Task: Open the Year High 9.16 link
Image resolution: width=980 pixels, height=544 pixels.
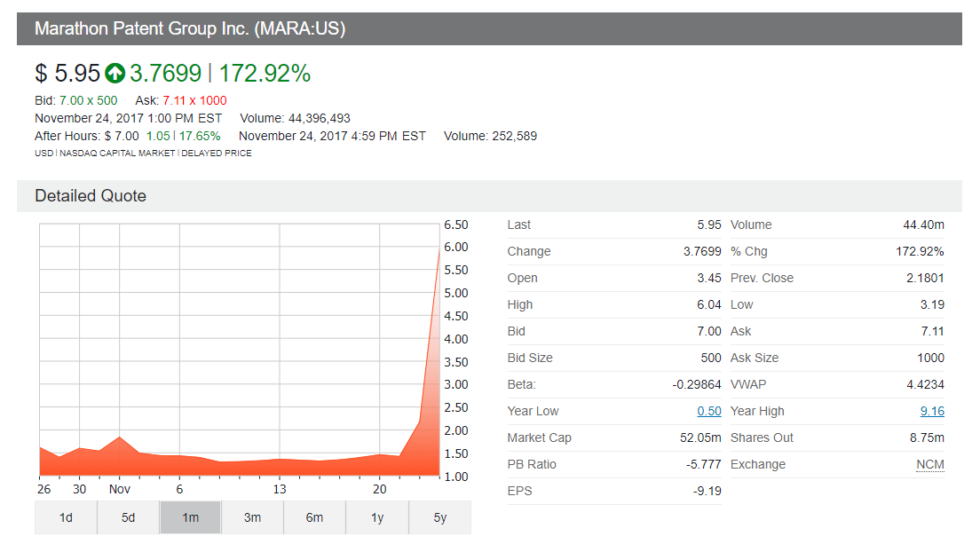Action: 932,411
